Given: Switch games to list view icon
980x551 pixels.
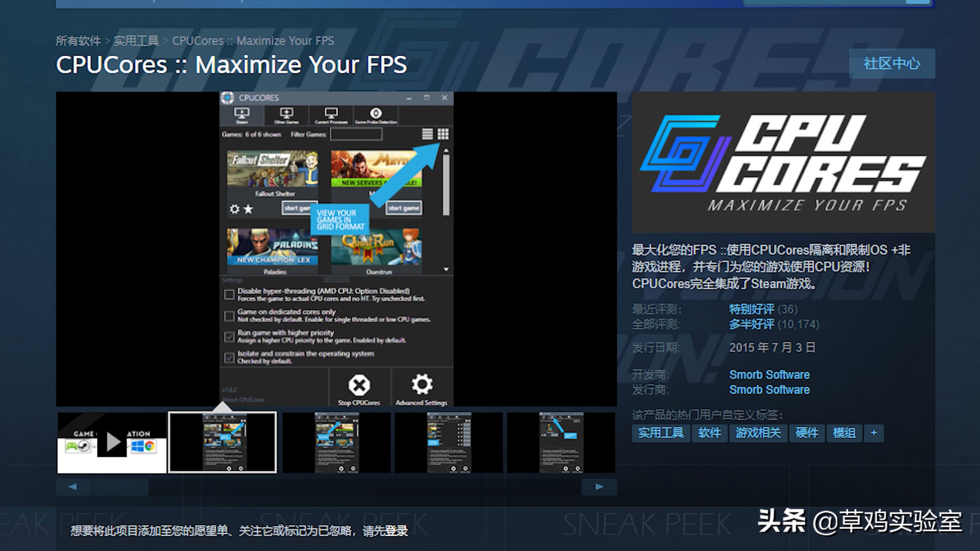Looking at the screenshot, I should (x=427, y=134).
